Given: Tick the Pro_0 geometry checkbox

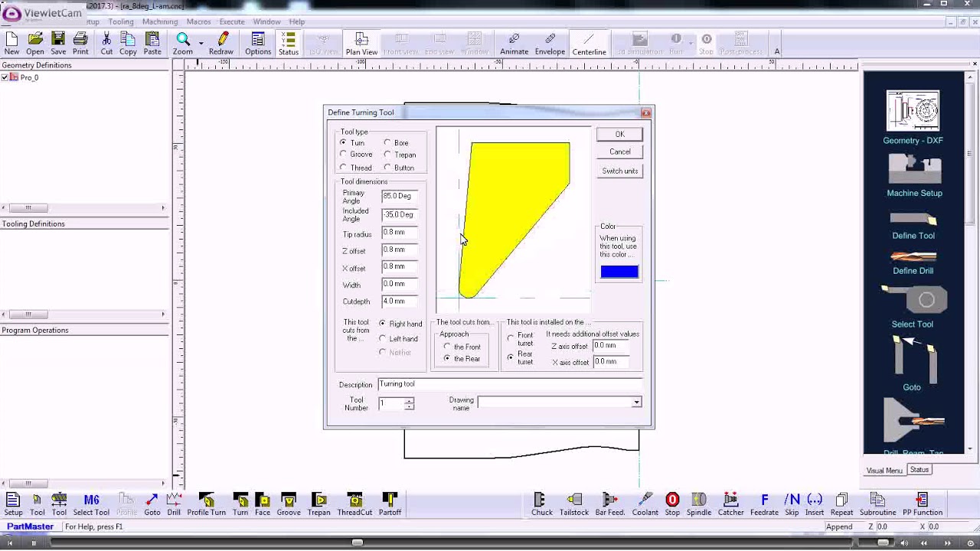Looking at the screenshot, I should click(5, 77).
